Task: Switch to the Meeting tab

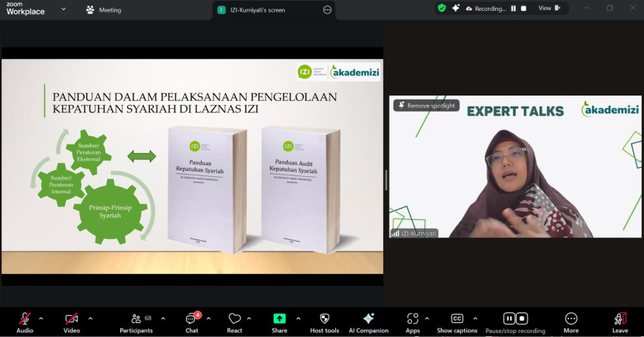Action: pos(109,10)
